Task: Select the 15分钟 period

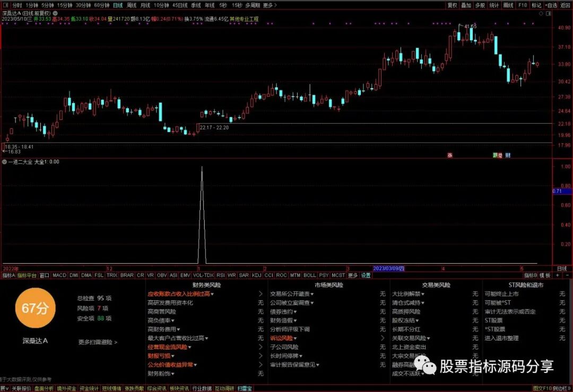Action: [x=65, y=5]
